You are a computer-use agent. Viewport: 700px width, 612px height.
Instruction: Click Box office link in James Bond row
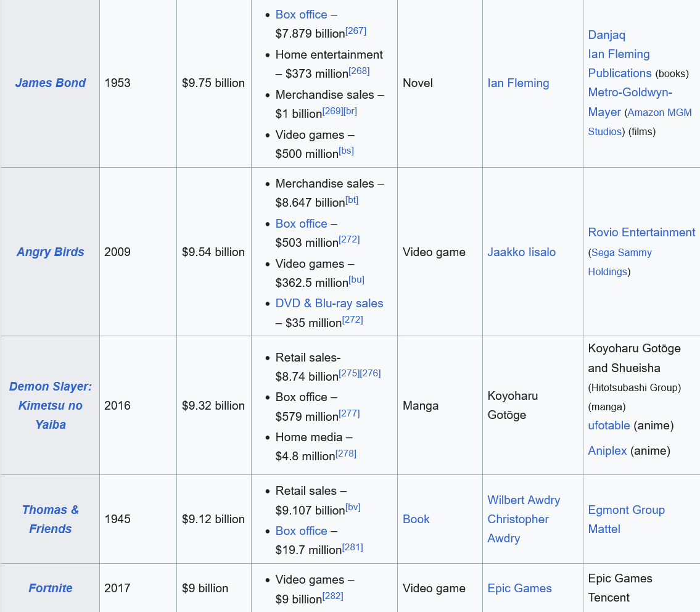(x=302, y=15)
